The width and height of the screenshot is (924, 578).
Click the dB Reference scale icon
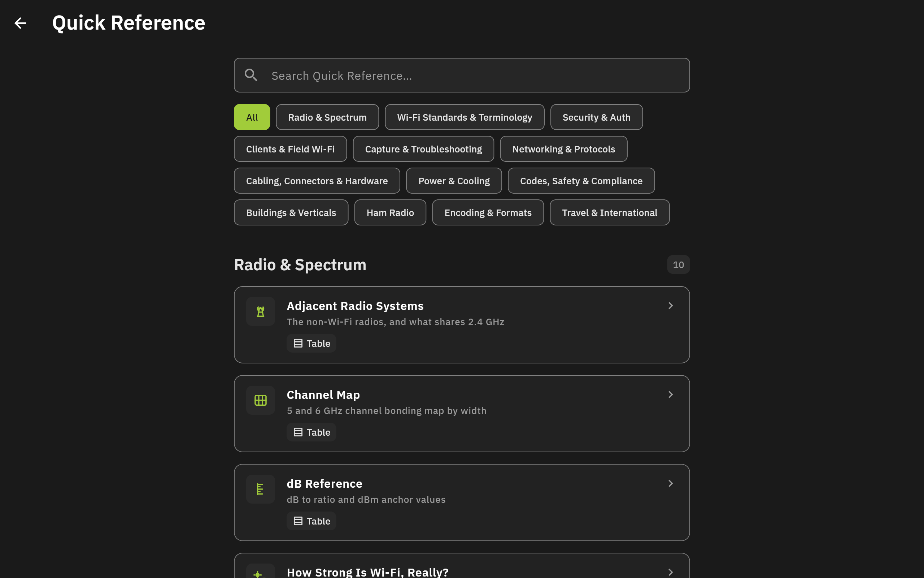coord(260,489)
